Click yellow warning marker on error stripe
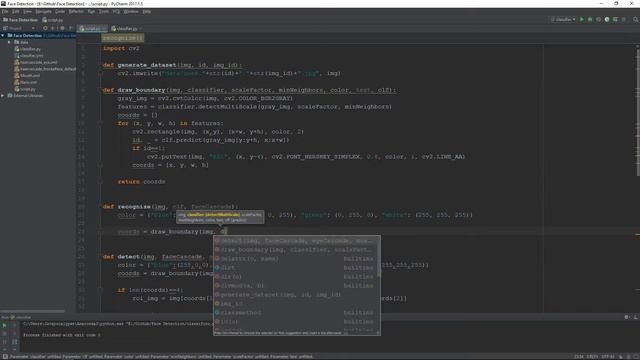 click(638, 234)
